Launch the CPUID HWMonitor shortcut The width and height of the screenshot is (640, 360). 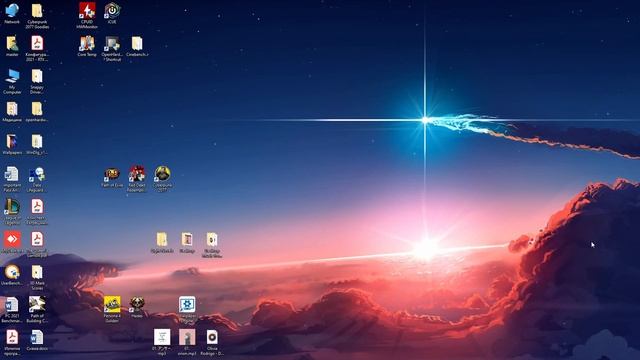87,15
